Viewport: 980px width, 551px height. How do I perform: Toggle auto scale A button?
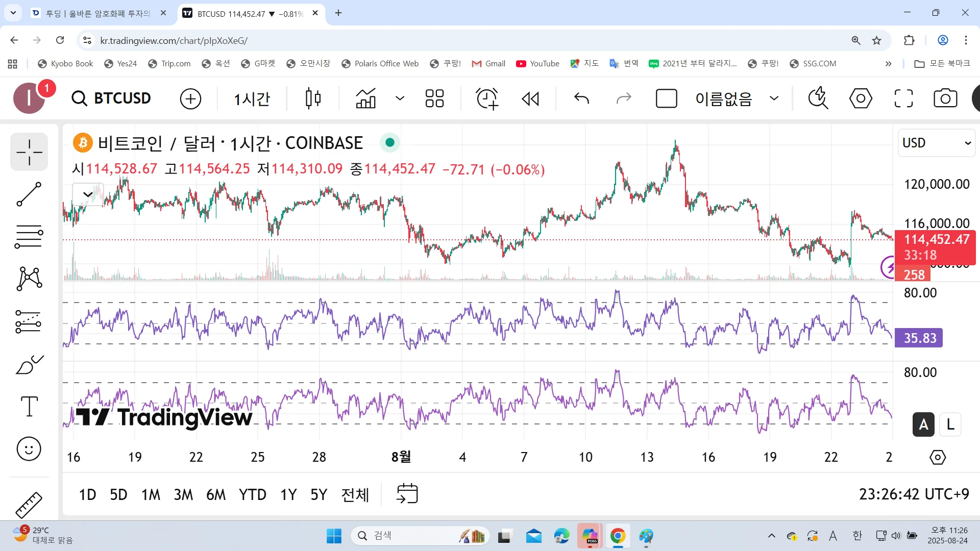click(923, 424)
